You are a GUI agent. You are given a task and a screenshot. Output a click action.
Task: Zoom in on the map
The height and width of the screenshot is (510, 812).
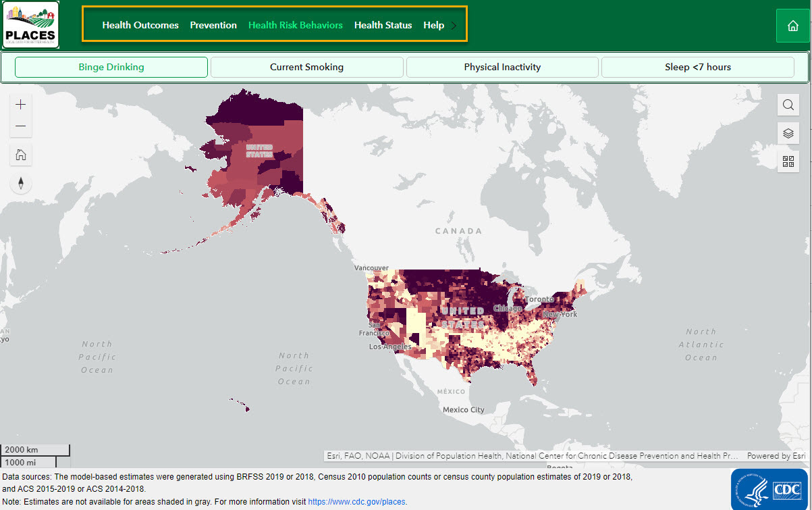tap(20, 104)
